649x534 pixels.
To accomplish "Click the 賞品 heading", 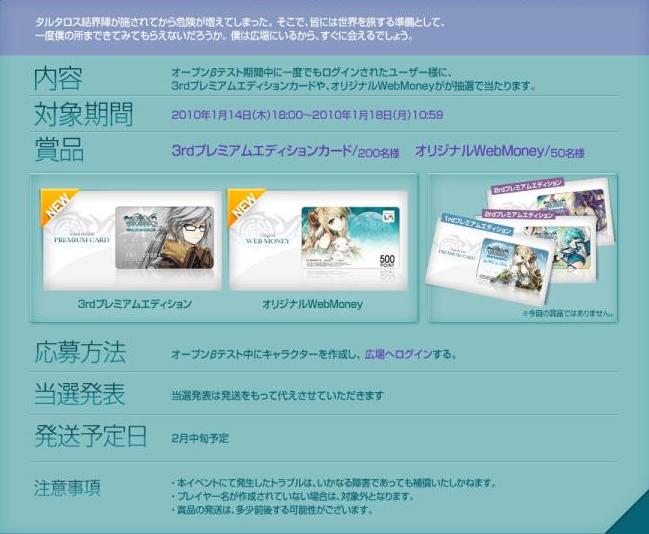I will pyautogui.click(x=59, y=149).
